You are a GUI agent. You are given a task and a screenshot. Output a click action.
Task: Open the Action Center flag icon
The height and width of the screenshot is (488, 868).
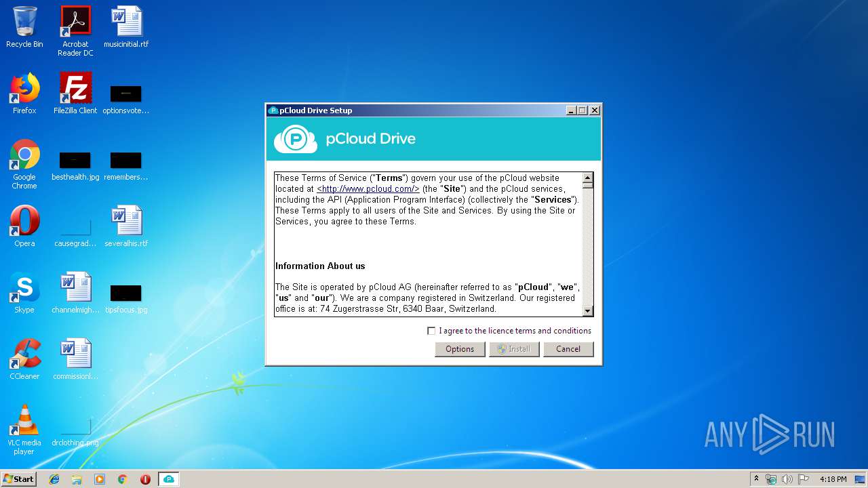tap(803, 479)
